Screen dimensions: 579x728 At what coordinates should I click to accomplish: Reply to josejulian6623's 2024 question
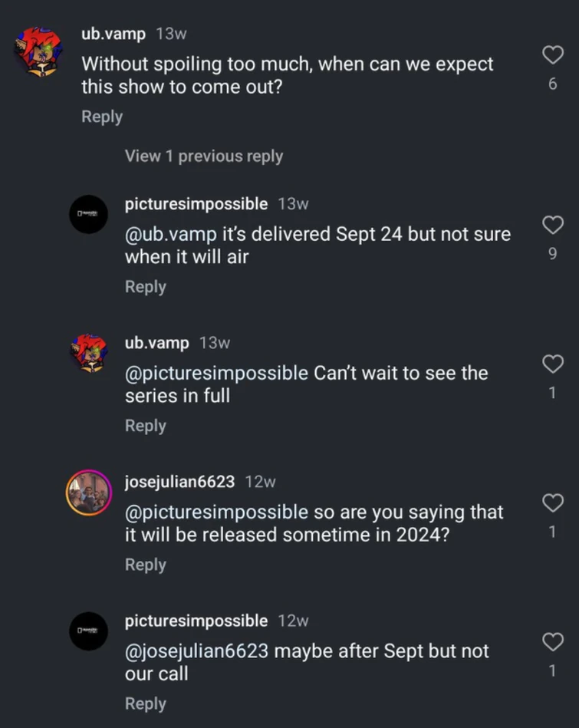click(x=145, y=564)
